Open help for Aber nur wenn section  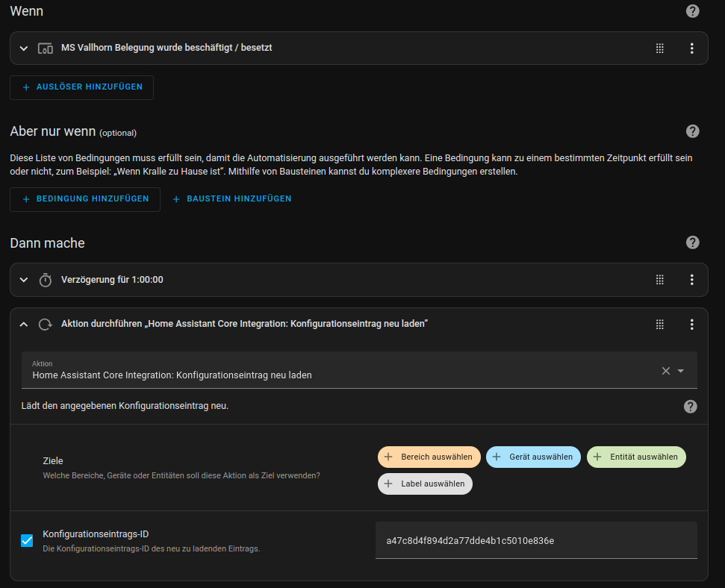[x=692, y=131]
